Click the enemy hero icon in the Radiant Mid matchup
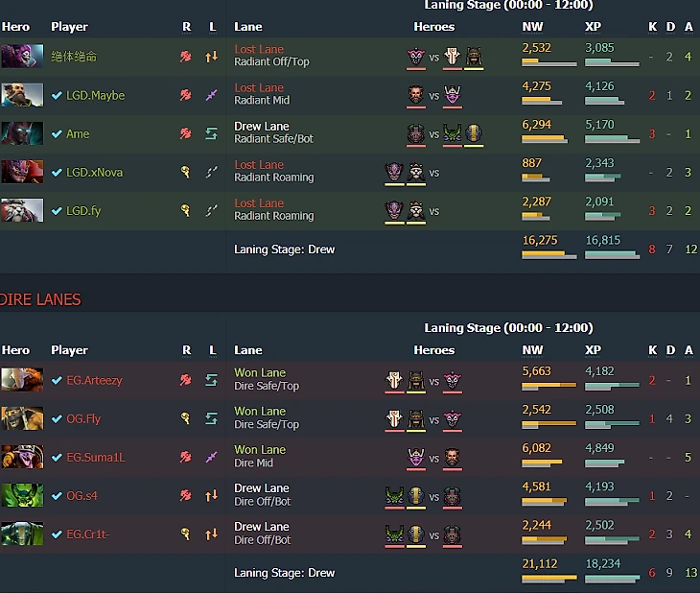The height and width of the screenshot is (593, 700). point(453,95)
